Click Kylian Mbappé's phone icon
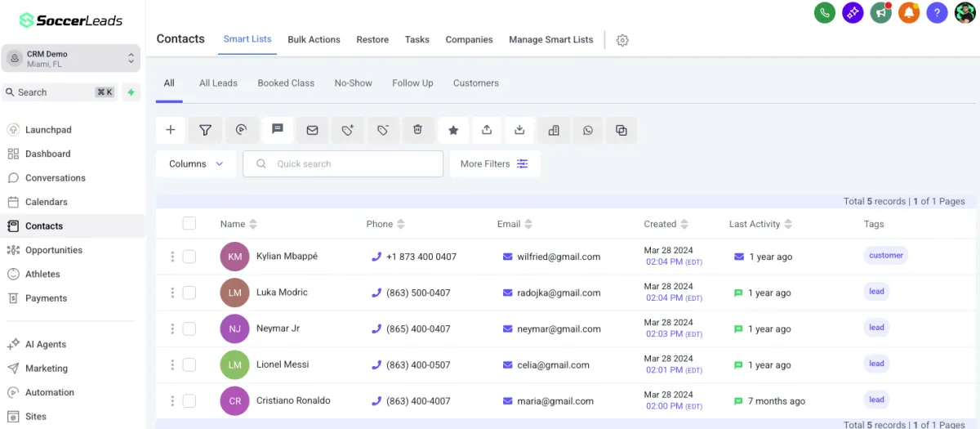This screenshot has height=429, width=980. [376, 257]
